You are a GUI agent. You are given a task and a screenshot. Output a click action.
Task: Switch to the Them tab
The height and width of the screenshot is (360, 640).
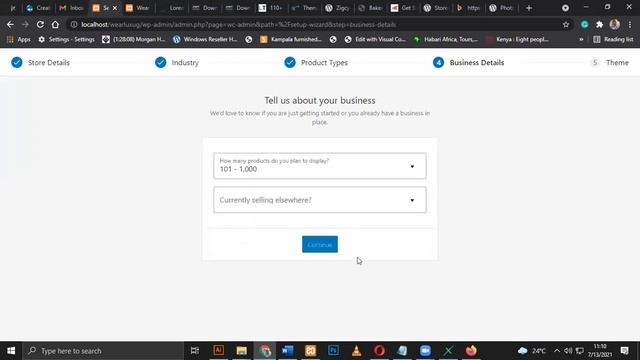tap(304, 8)
